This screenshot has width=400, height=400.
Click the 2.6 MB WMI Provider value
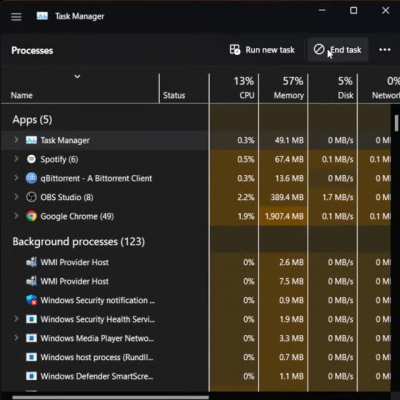[291, 262]
